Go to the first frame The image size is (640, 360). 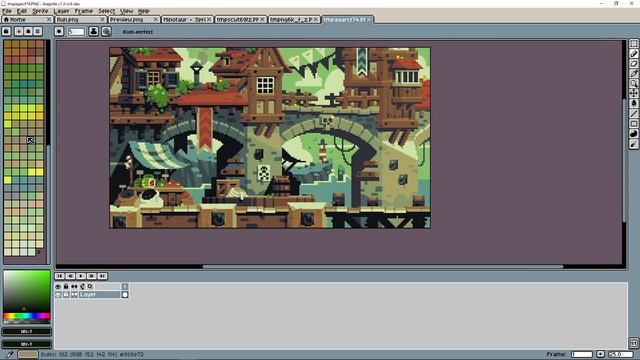point(60,276)
